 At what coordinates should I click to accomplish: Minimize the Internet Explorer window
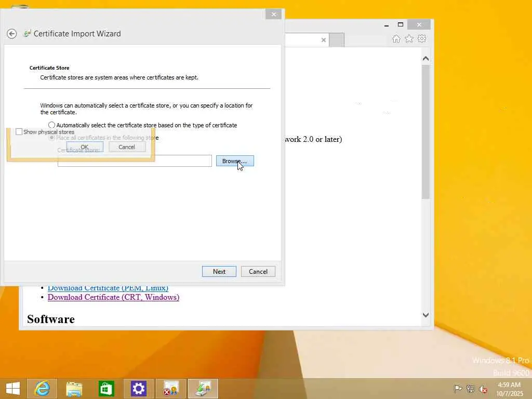387,25
